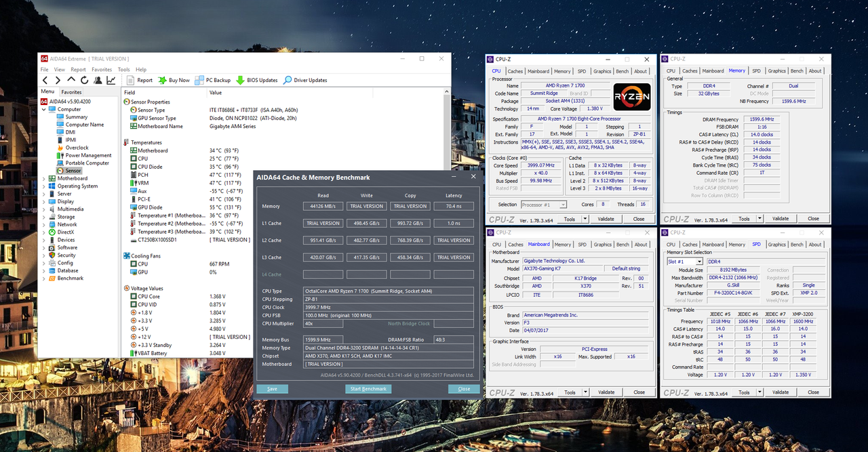868x452 pixels.
Task: Click Validate in CPU-Z SPD window
Action: [x=781, y=392]
